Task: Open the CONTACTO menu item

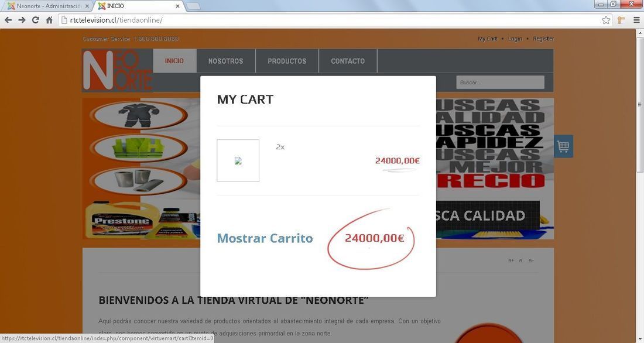Action: coord(348,61)
